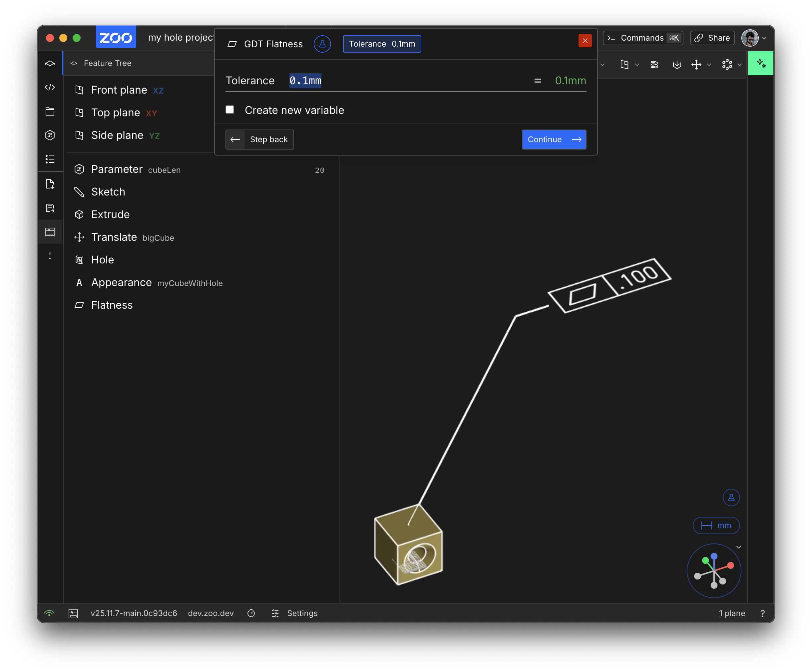812x672 pixels.
Task: Click the experimental flask badge in viewport
Action: pos(731,498)
